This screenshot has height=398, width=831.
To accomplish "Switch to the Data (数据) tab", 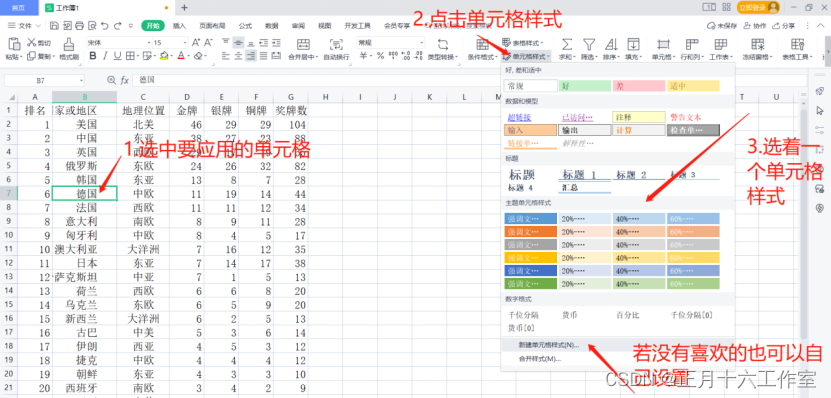I will click(x=272, y=25).
